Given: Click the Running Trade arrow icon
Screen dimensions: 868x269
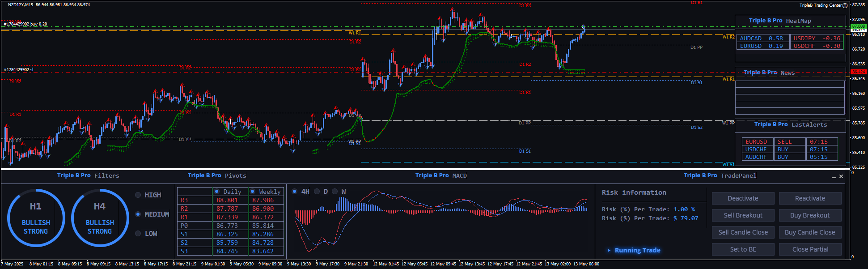Looking at the screenshot, I should [609, 250].
